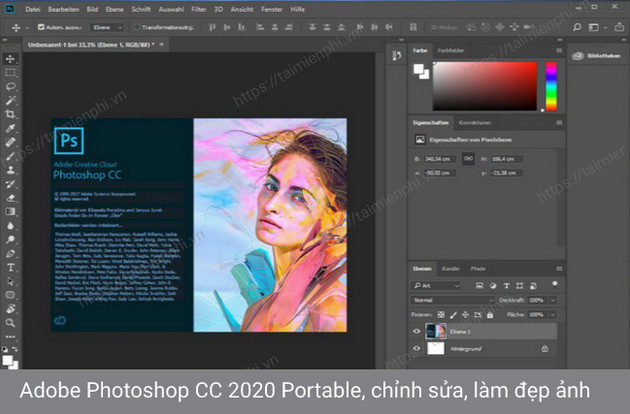Open the Ebenen panel flyout menu
630x414 pixels.
[x=559, y=268]
